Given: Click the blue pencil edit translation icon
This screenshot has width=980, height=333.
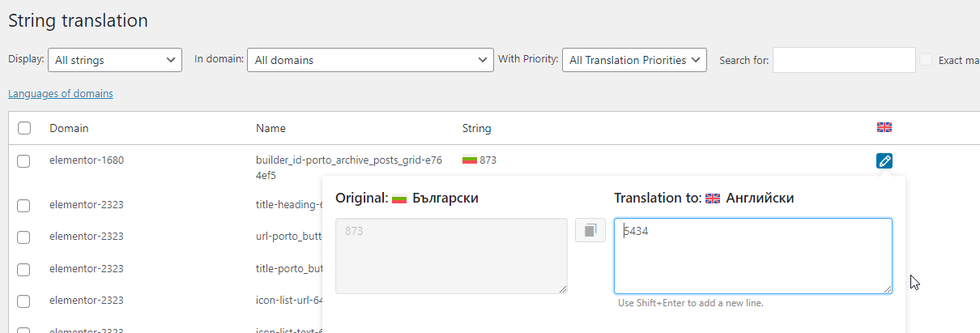Looking at the screenshot, I should (884, 161).
